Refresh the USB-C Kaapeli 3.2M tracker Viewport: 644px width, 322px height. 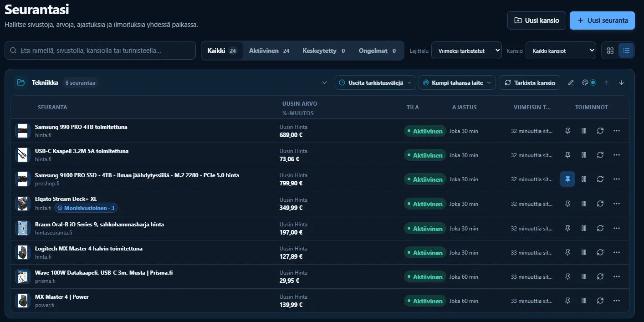tap(600, 155)
